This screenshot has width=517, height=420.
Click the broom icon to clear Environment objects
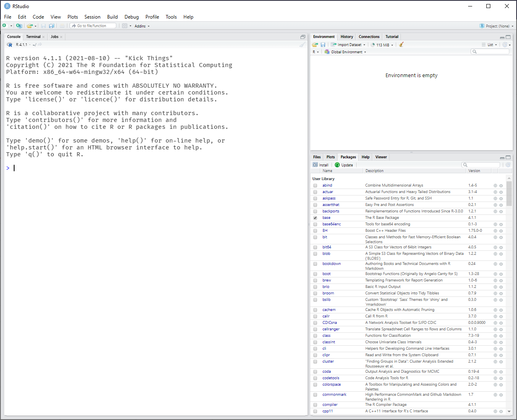(x=401, y=45)
